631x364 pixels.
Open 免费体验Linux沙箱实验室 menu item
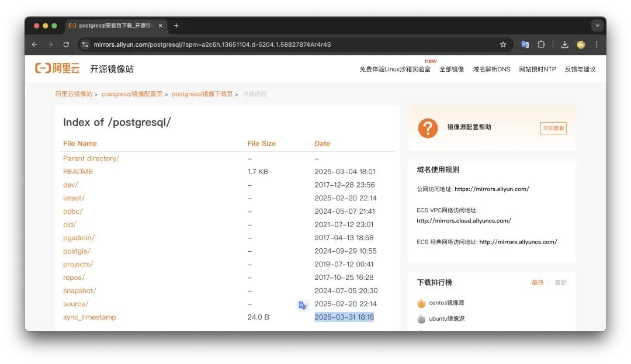(395, 69)
